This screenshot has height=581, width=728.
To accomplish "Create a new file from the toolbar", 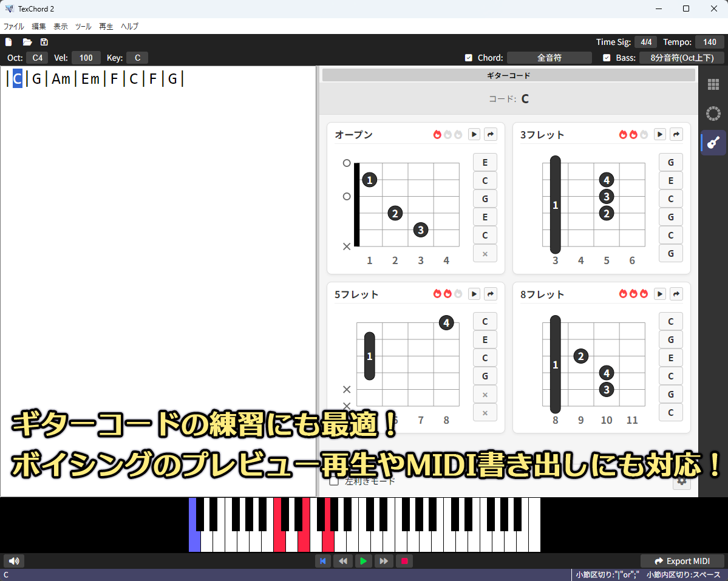I will [x=9, y=42].
